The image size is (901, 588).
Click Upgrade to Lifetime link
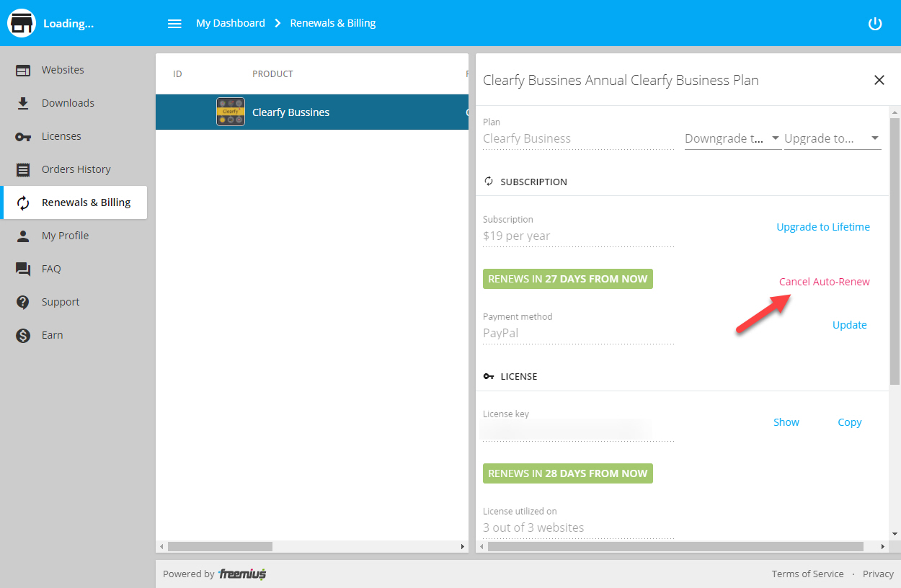pyautogui.click(x=823, y=227)
